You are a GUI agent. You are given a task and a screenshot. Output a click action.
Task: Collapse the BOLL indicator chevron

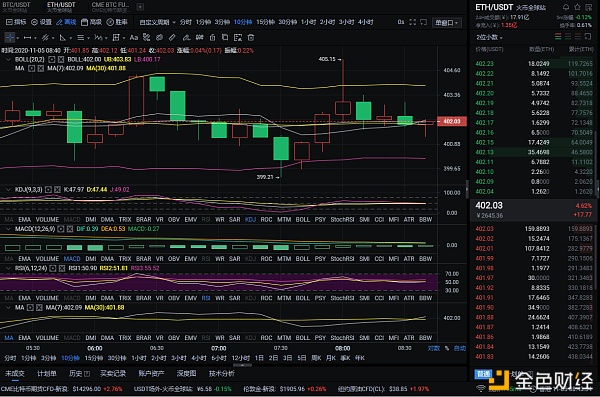8,59
